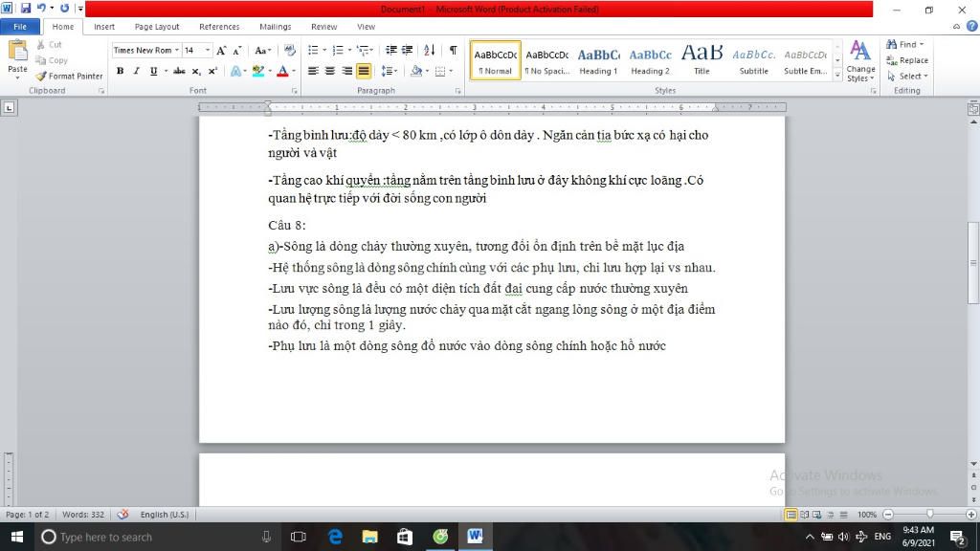Save the document from Quick Access
This screenshot has height=551, width=980.
[x=26, y=8]
